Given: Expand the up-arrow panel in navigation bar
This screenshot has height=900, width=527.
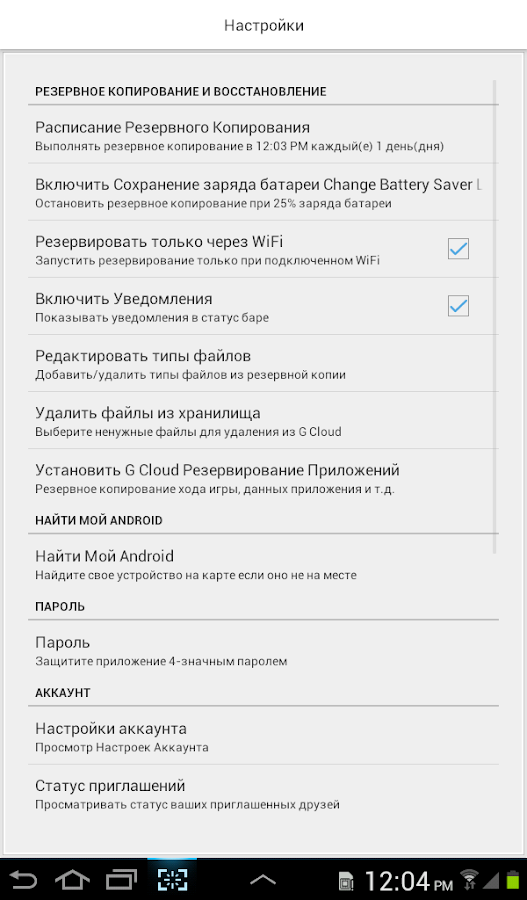Looking at the screenshot, I should pyautogui.click(x=263, y=880).
